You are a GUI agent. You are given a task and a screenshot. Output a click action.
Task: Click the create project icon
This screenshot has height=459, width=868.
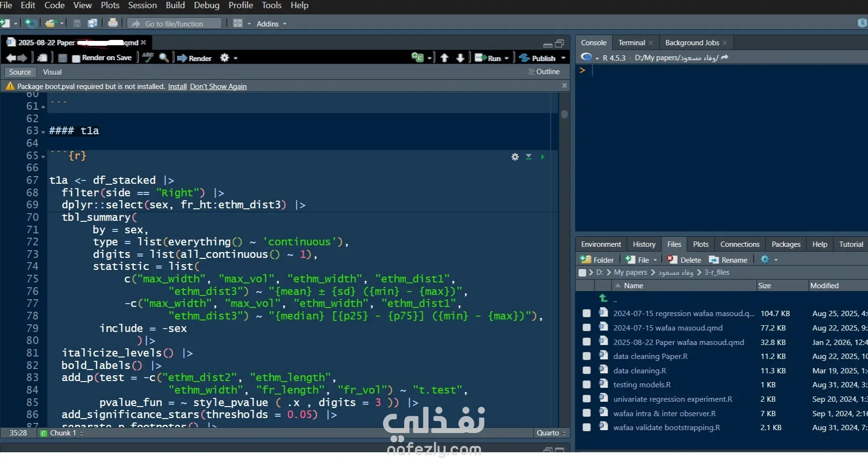pyautogui.click(x=31, y=23)
